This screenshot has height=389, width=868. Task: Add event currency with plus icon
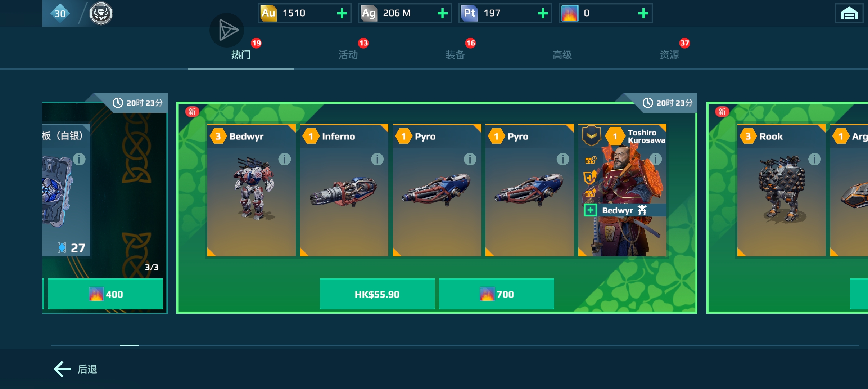[x=643, y=14]
